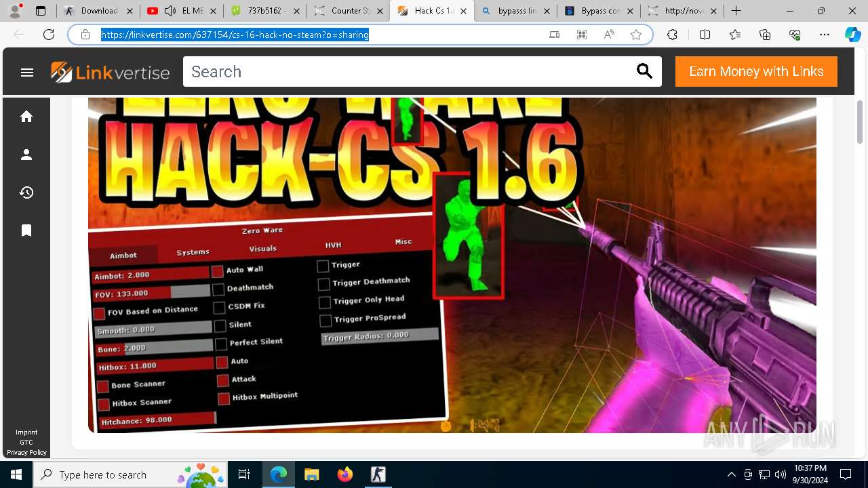Click the Linkvertise logo
Screen dimensions: 868x488
110,72
